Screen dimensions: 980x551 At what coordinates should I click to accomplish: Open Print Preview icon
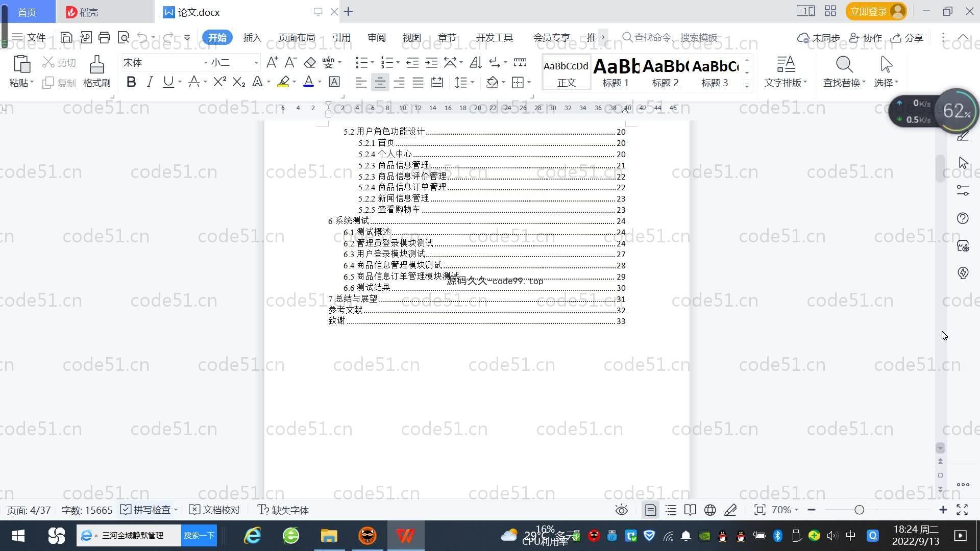point(124,37)
